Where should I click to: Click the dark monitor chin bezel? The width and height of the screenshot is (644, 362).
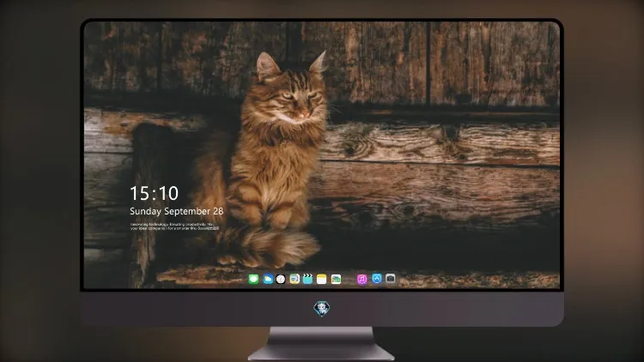click(x=322, y=309)
